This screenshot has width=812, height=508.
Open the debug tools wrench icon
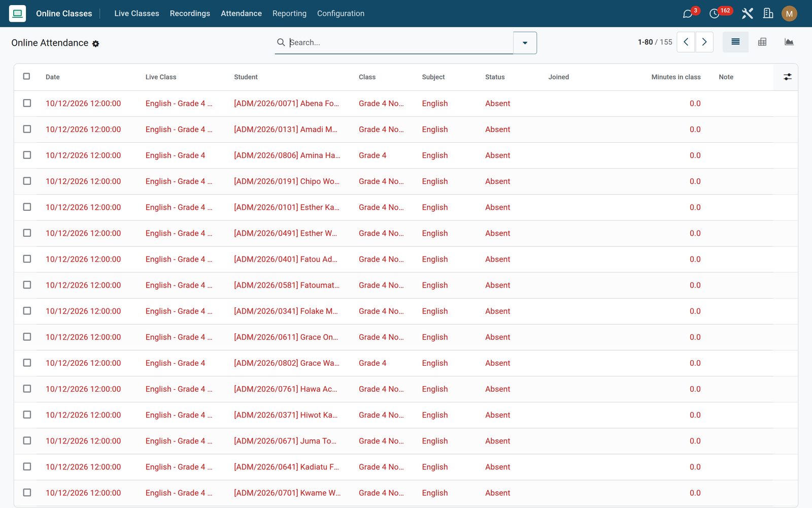747,14
